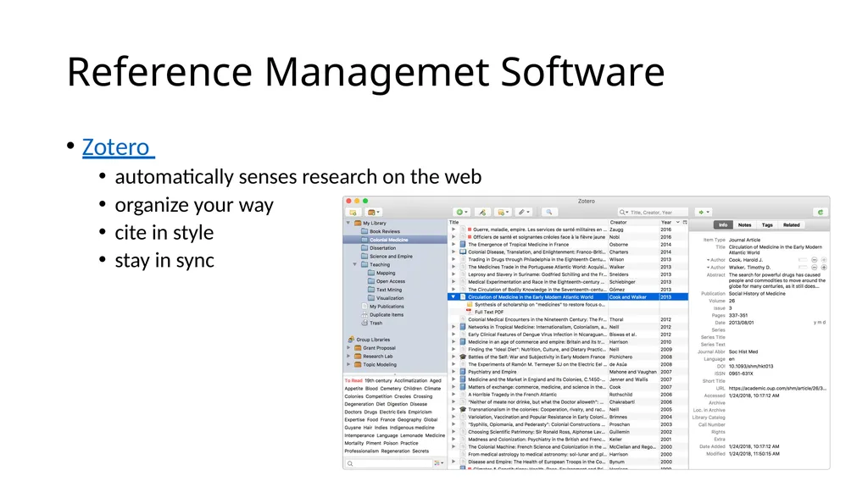Switch to the Info tab
Image resolution: width=868 pixels, height=487 pixels.
[723, 225]
